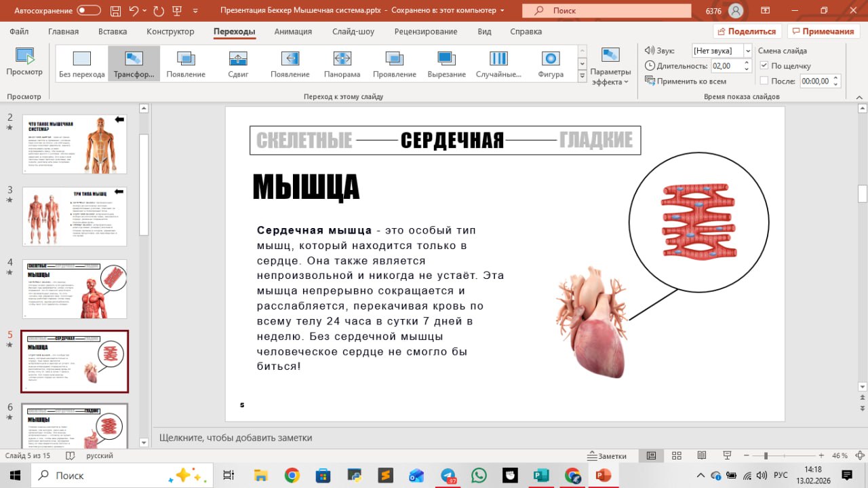Switch to the Вставка tab

[113, 31]
